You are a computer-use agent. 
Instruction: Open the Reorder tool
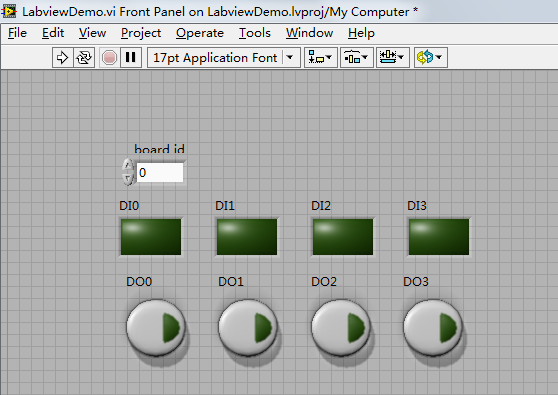430,57
